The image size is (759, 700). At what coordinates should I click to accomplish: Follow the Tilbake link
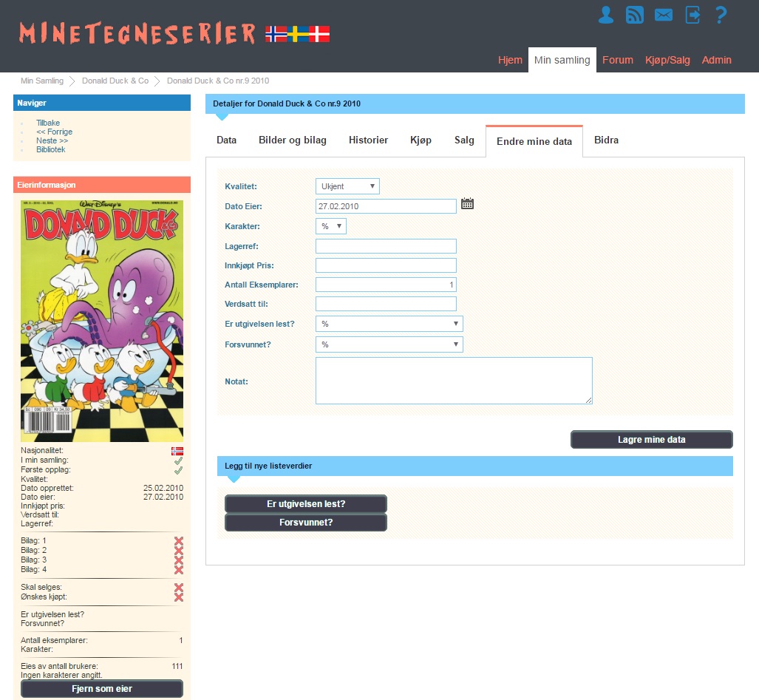(x=48, y=123)
